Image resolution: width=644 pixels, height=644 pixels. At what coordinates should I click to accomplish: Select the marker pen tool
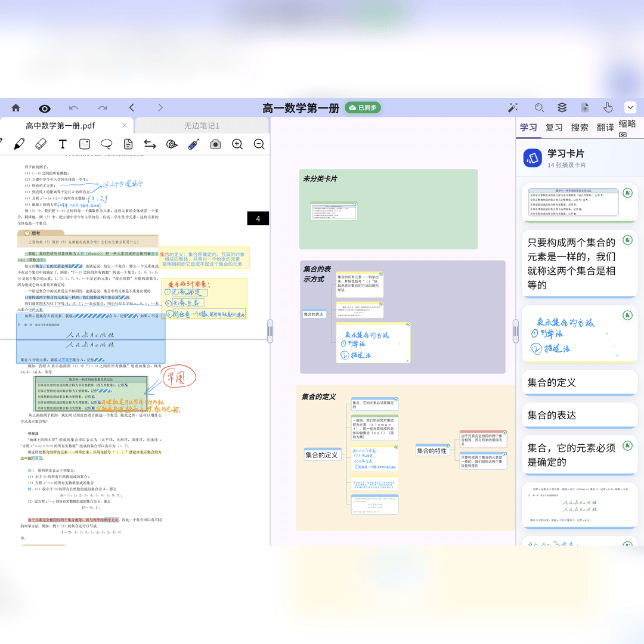19,144
